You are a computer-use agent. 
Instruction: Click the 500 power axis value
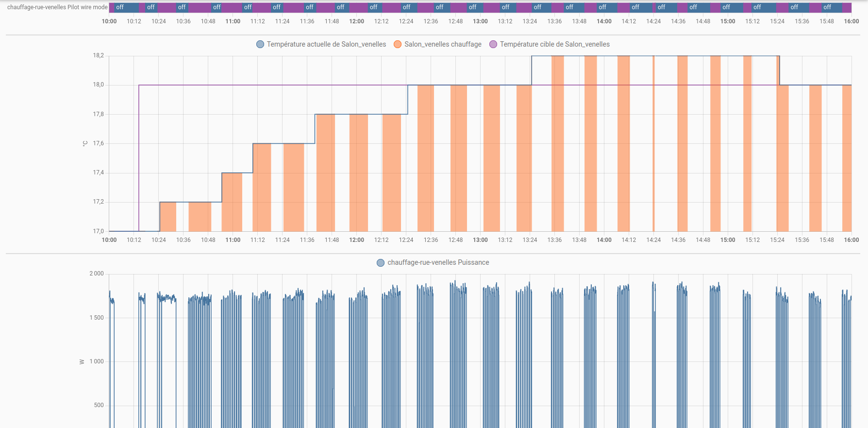(x=99, y=405)
